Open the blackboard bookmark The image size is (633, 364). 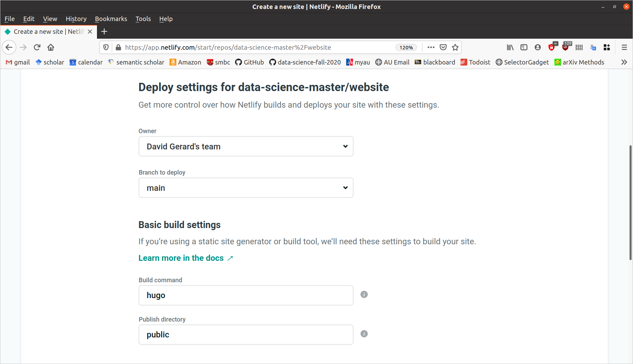(435, 62)
